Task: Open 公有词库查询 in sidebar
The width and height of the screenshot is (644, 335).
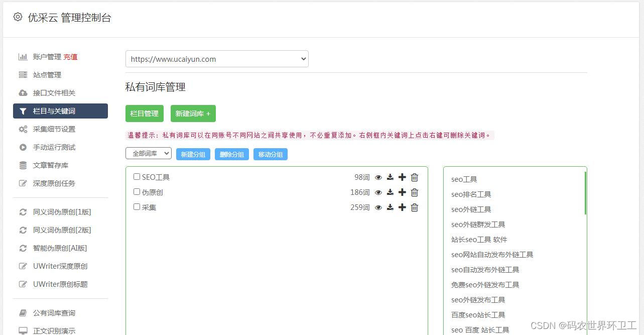Action: click(54, 313)
